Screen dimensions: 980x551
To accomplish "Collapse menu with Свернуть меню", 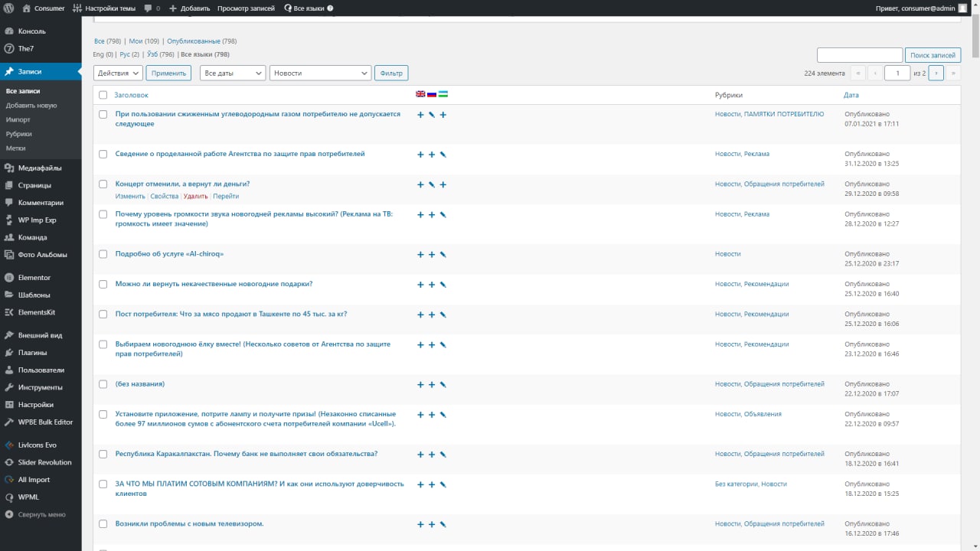I will coord(41,514).
